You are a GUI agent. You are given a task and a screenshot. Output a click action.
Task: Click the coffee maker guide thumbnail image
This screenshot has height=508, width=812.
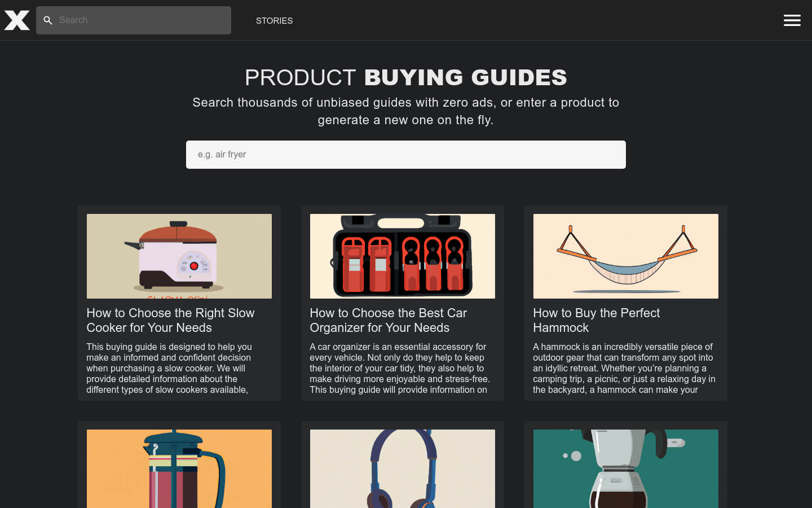coord(625,468)
